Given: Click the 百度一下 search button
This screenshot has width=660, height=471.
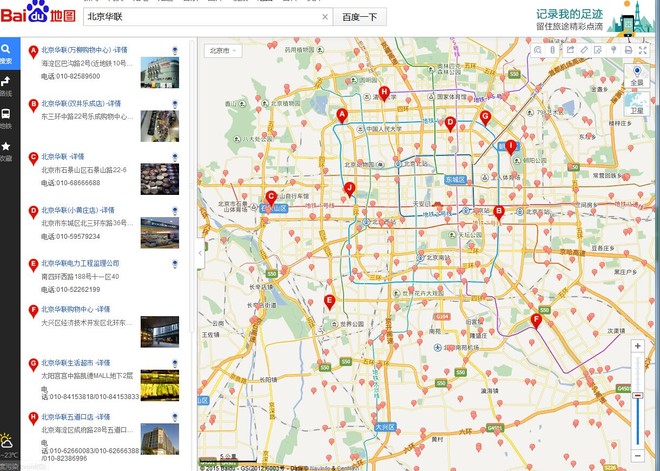Looking at the screenshot, I should (359, 17).
